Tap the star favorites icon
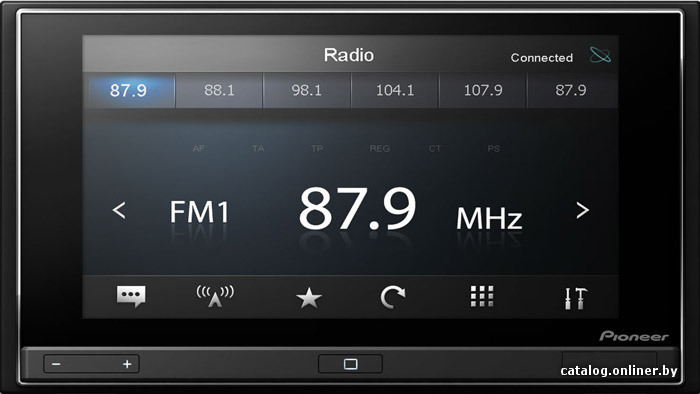Image resolution: width=700 pixels, height=394 pixels. [308, 298]
